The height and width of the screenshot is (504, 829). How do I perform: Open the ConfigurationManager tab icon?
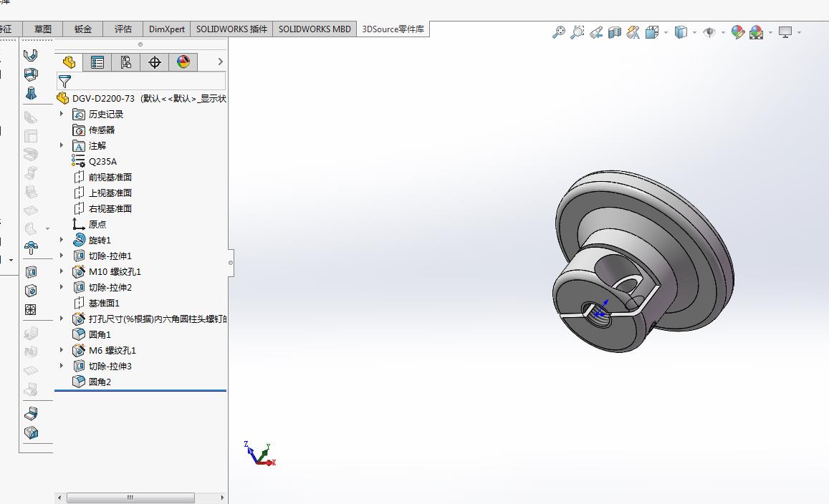pyautogui.click(x=126, y=62)
